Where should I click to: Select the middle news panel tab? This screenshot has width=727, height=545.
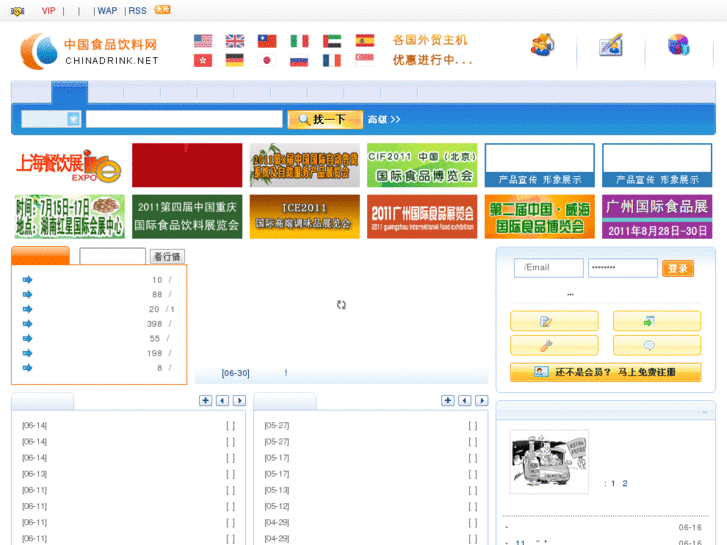285,401
